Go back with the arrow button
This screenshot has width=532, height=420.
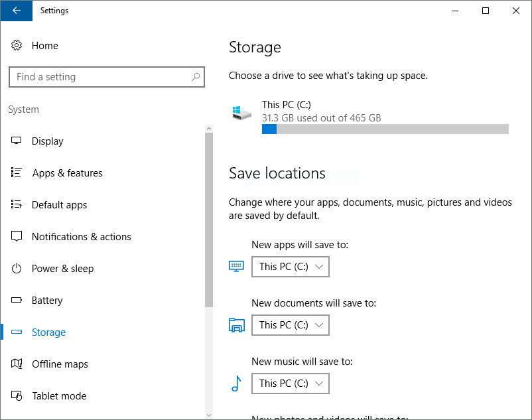click(17, 11)
